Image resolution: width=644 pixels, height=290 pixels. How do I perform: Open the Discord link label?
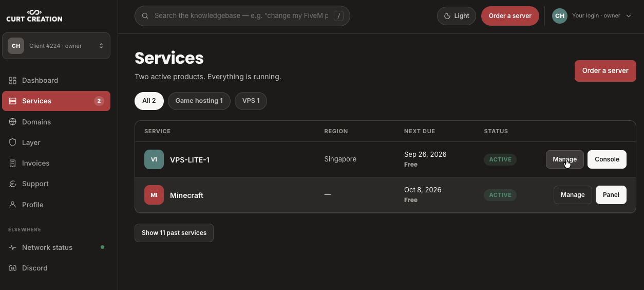pyautogui.click(x=35, y=268)
